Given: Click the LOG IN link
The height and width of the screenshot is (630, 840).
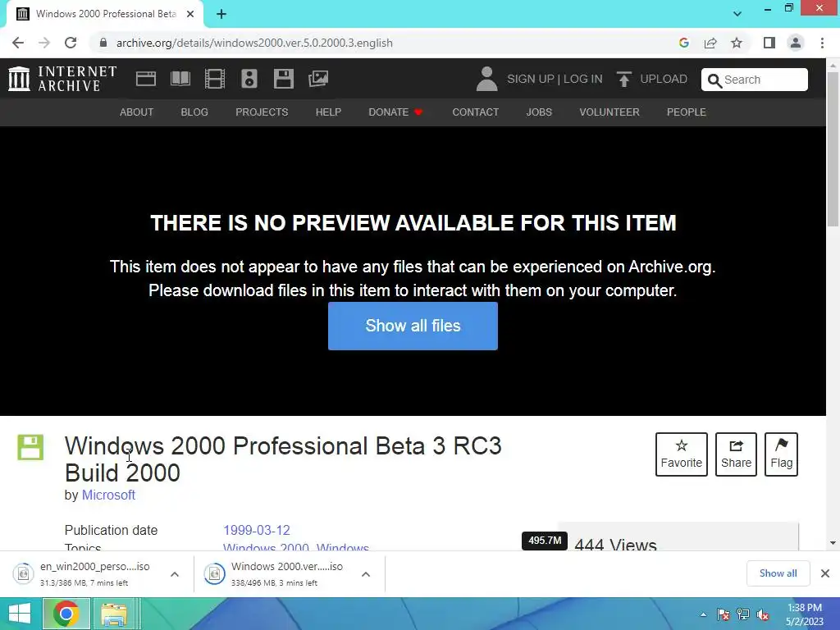Looking at the screenshot, I should coord(583,79).
